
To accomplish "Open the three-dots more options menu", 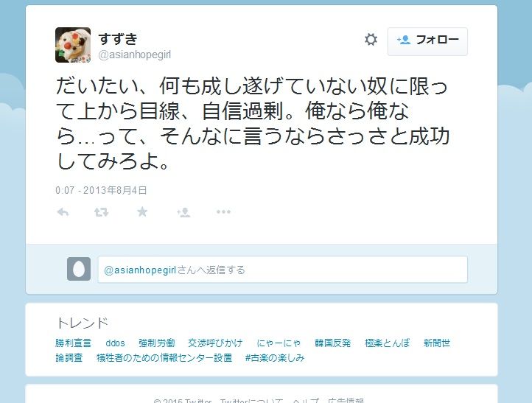I will coord(223,211).
